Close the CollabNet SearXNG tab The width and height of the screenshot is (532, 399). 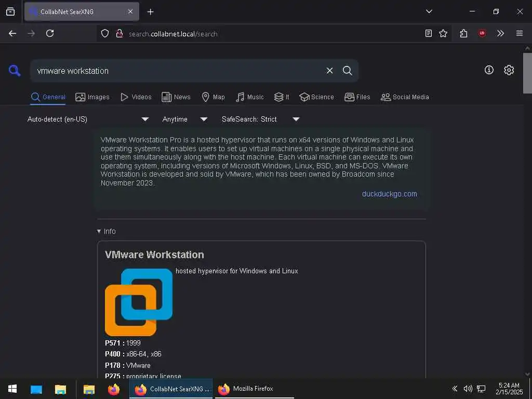click(x=130, y=11)
